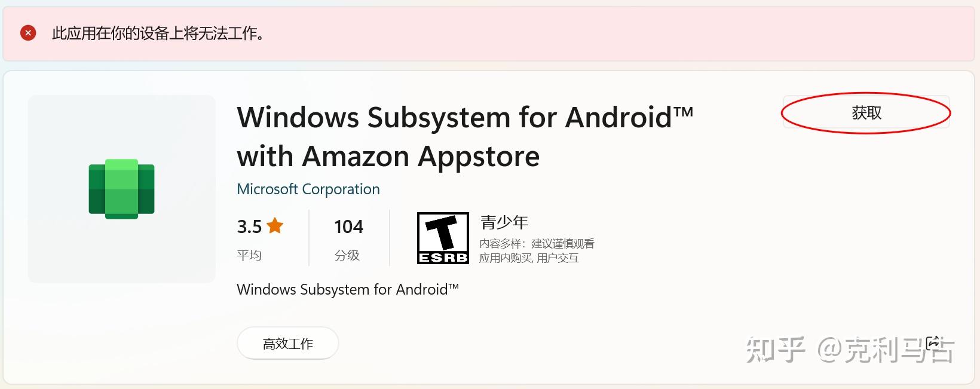The image size is (980, 389).
Task: Click the 青少年 age rating label
Action: pyautogui.click(x=504, y=222)
